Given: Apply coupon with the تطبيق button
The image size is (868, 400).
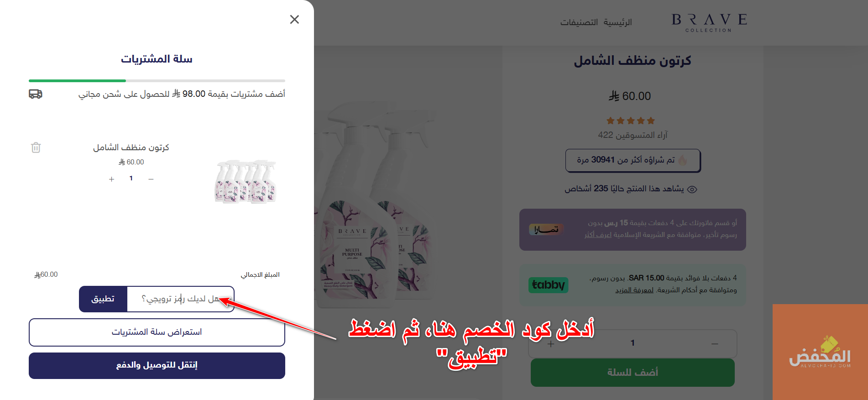Looking at the screenshot, I should click(103, 299).
